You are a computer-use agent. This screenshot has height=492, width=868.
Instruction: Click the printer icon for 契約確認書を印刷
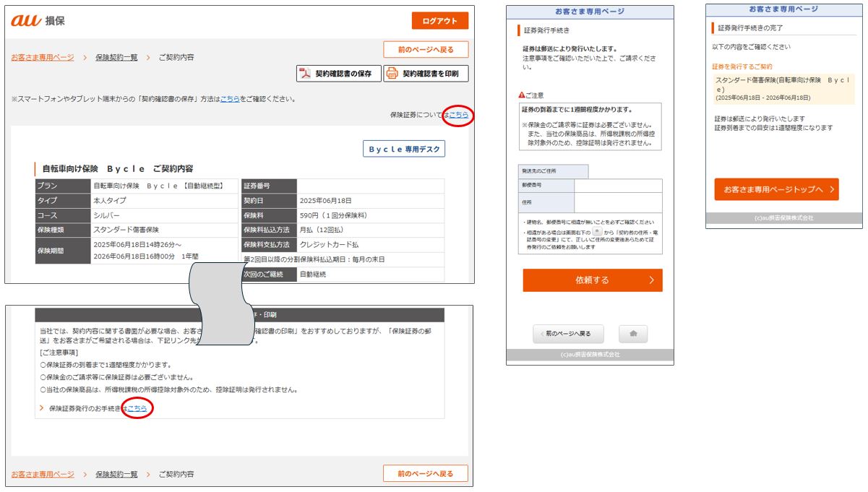(392, 74)
